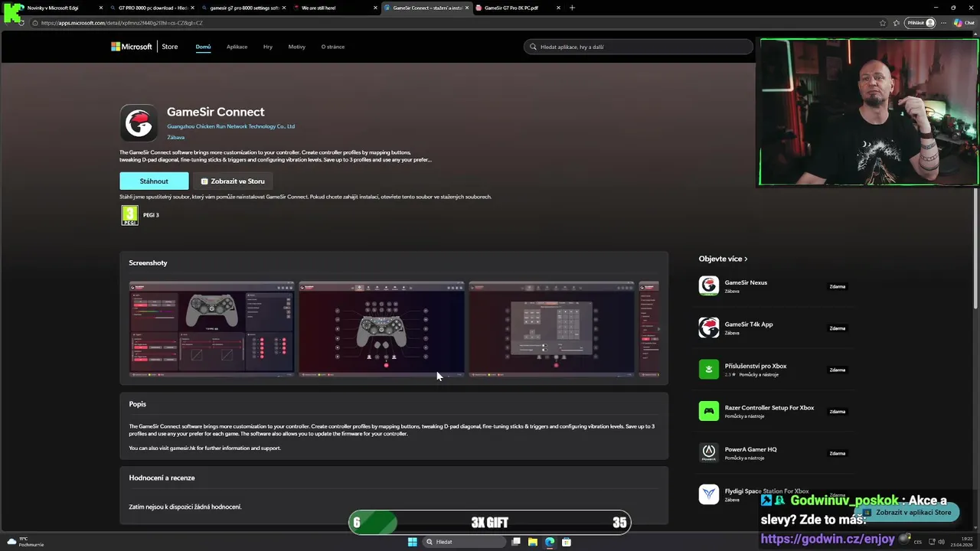Click the GameSir Connect app icon

tap(139, 123)
